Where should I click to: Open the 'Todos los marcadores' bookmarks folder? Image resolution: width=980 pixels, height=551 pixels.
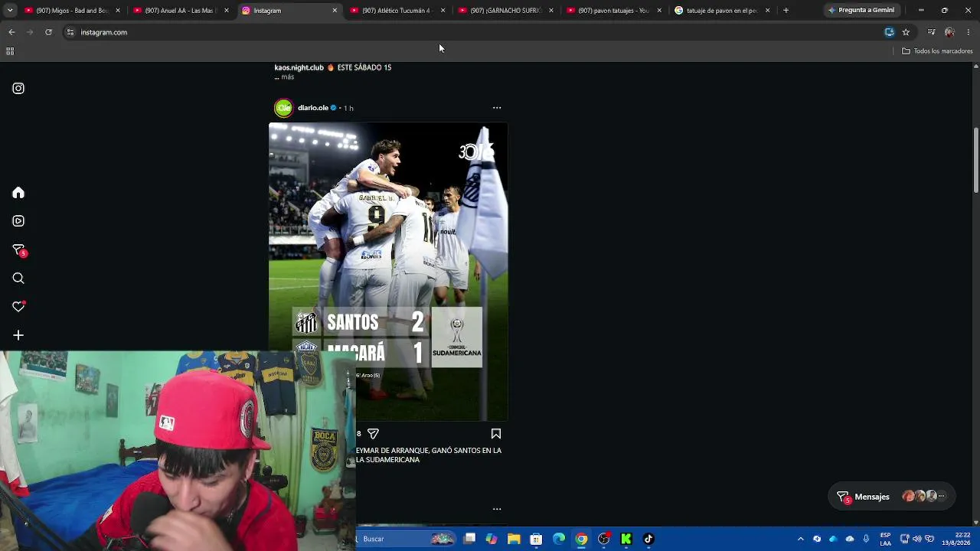(937, 51)
